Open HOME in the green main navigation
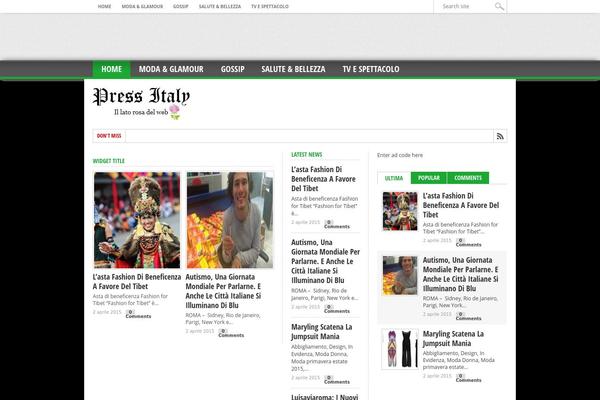 tap(111, 69)
